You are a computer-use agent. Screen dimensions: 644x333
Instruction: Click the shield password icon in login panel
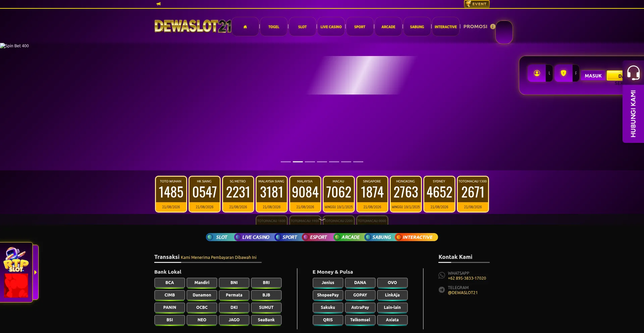click(563, 73)
